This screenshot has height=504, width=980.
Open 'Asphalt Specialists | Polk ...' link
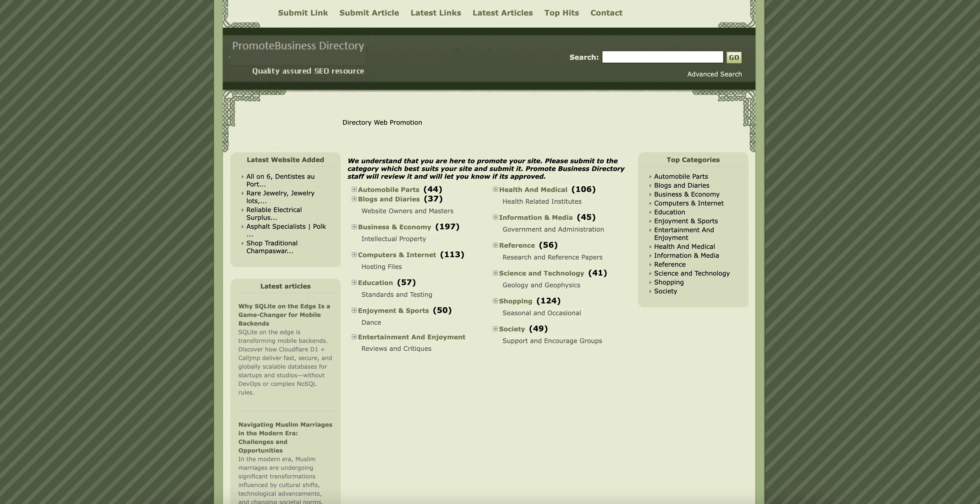click(286, 230)
